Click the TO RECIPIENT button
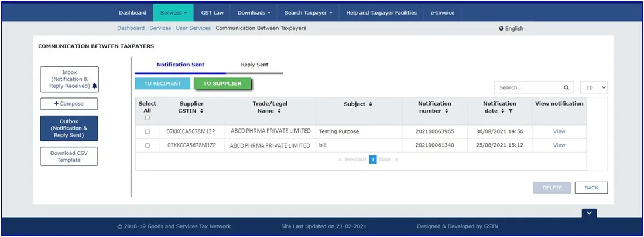Screen dimensions: 644x237 click(x=163, y=83)
